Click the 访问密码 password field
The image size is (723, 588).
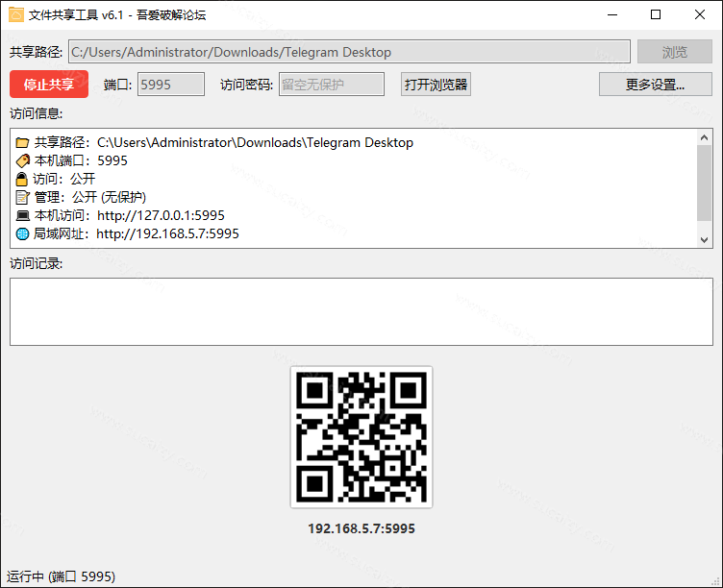tap(332, 85)
